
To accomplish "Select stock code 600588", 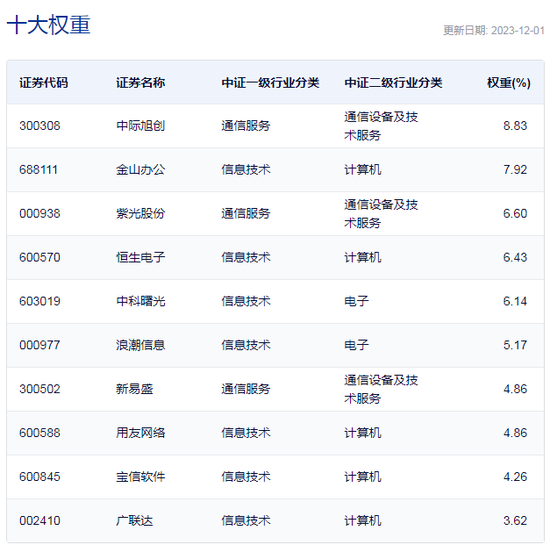I will [x=40, y=433].
